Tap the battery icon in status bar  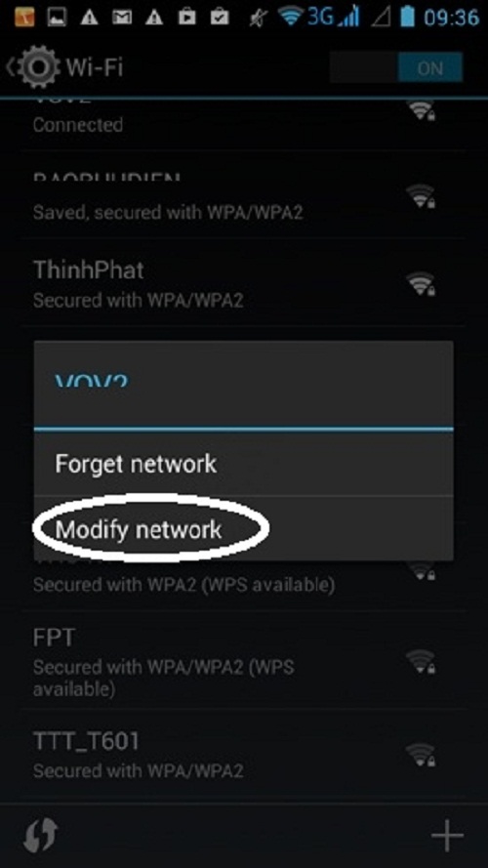click(x=407, y=17)
